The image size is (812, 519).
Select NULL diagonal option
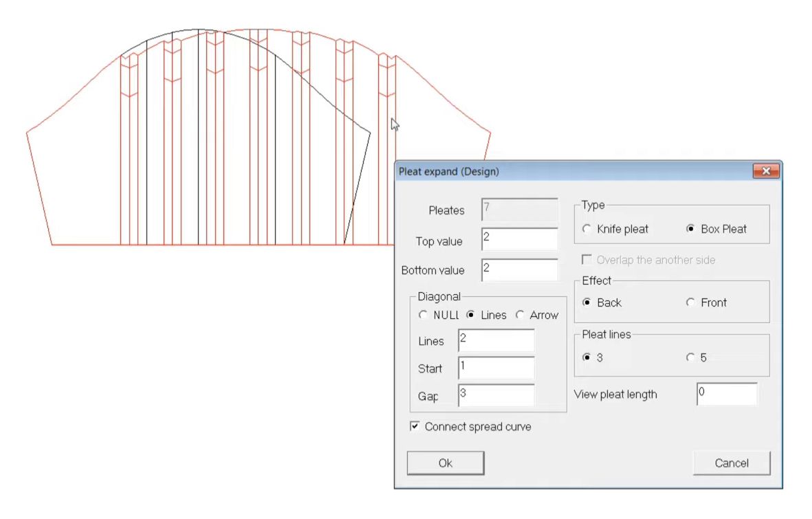424,315
